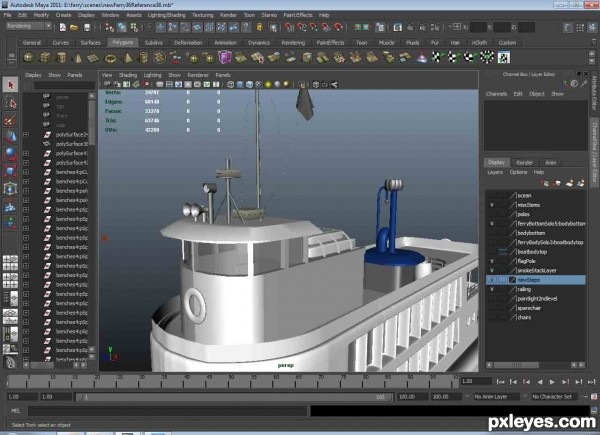Activate the Paint Selection tool
600x435 pixels.
click(x=10, y=120)
